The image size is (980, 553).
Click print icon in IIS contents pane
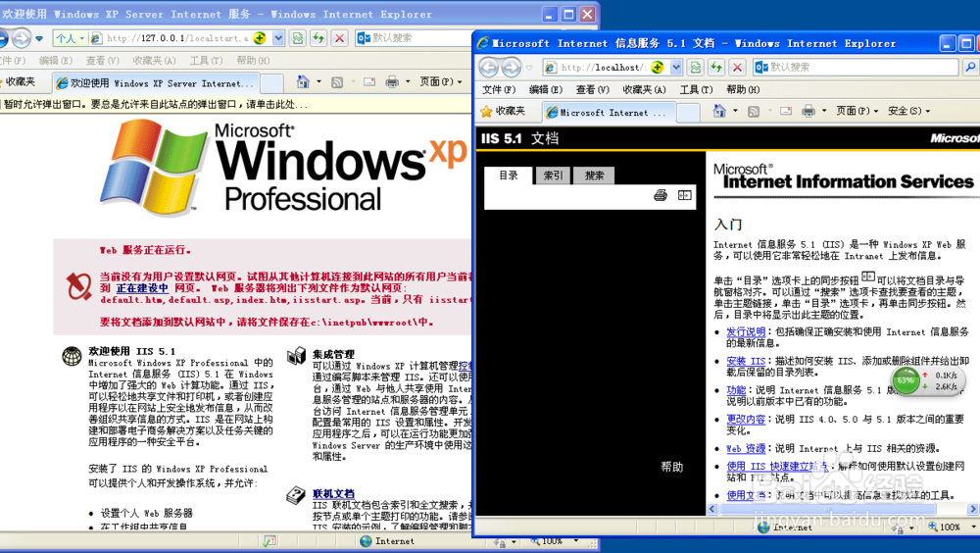[x=661, y=195]
